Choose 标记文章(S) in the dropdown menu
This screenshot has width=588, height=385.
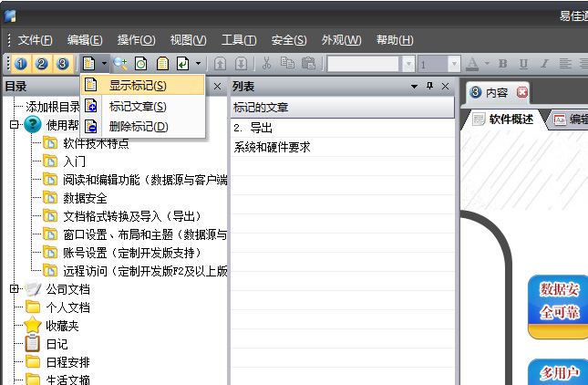coord(138,107)
